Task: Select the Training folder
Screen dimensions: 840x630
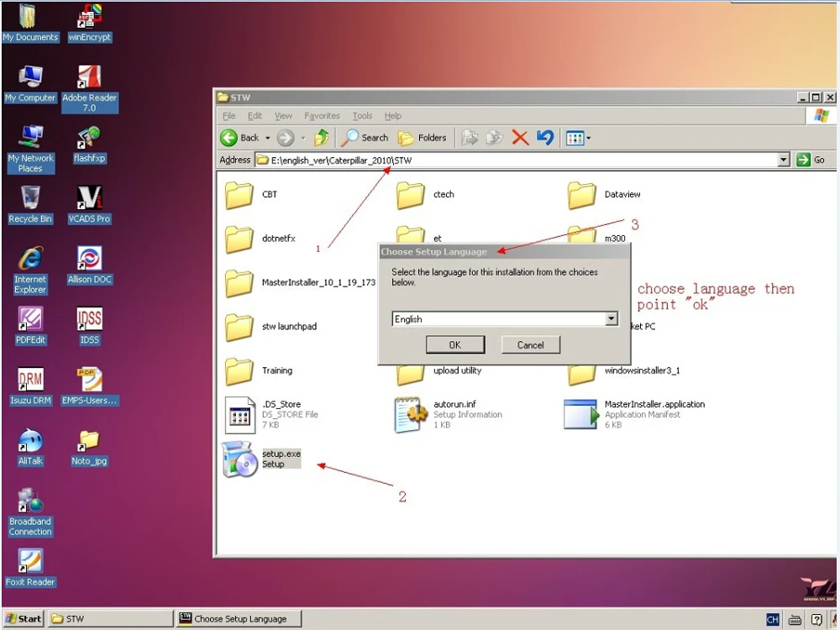Action: click(x=260, y=370)
